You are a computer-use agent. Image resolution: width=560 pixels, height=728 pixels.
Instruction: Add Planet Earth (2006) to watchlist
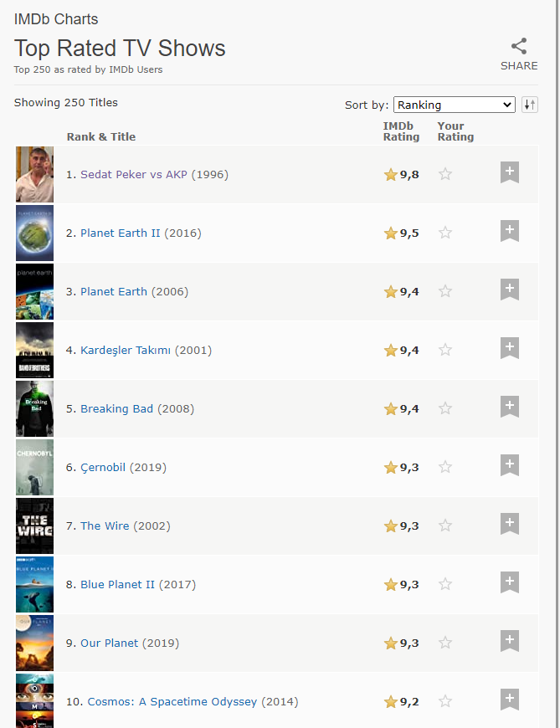click(510, 290)
